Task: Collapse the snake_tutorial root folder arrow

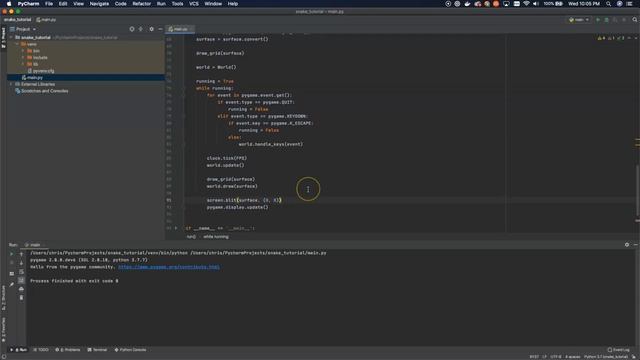Action: click(11, 38)
